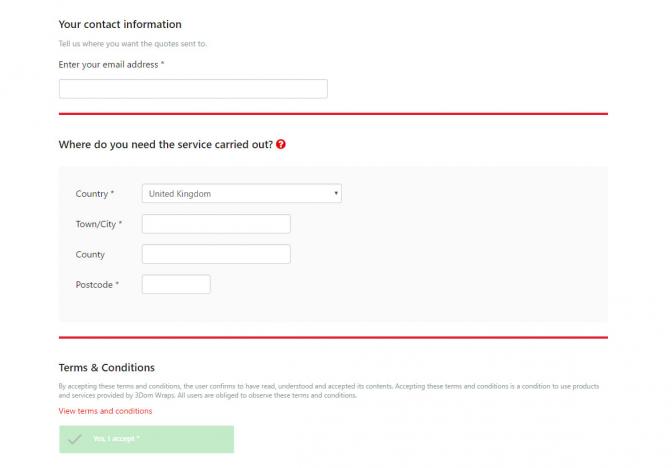Click the Country field label

(x=95, y=194)
